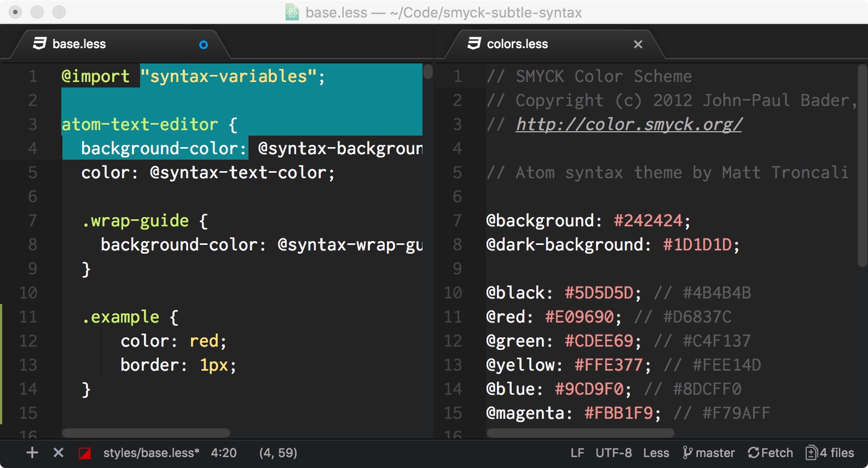Click the @black variable name

(x=516, y=293)
